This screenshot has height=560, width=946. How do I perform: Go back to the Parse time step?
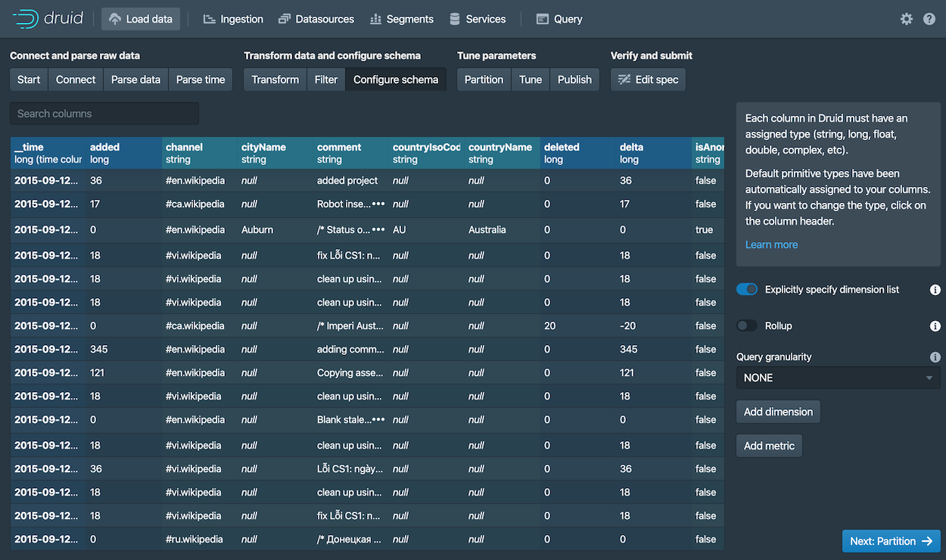click(x=200, y=79)
